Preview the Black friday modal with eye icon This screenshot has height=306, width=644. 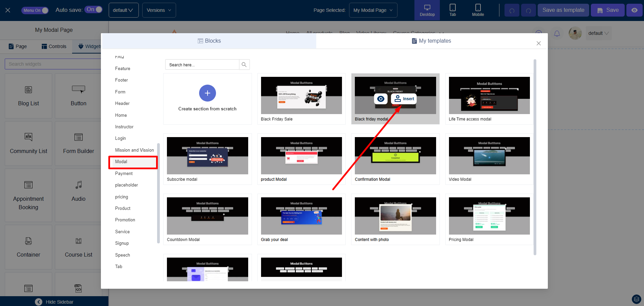pos(381,99)
